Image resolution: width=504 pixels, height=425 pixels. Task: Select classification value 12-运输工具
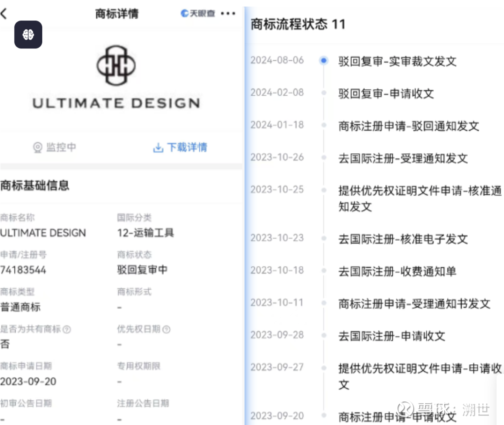click(x=146, y=233)
